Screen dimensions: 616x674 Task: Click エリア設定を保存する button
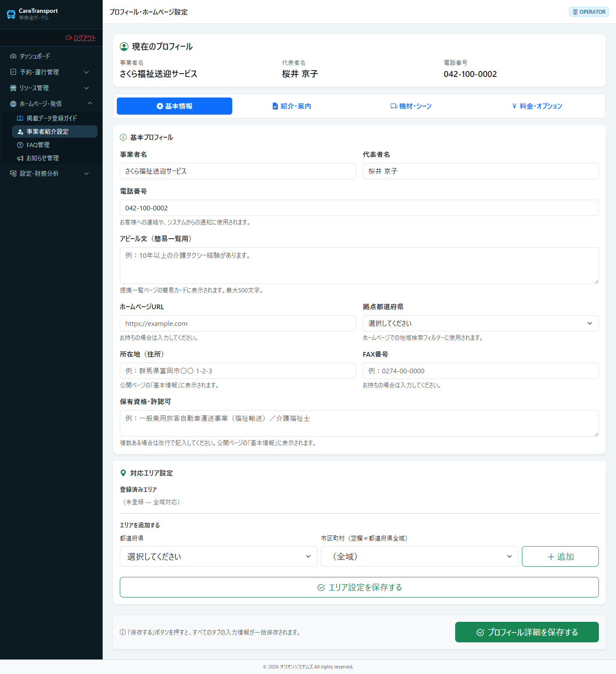359,587
